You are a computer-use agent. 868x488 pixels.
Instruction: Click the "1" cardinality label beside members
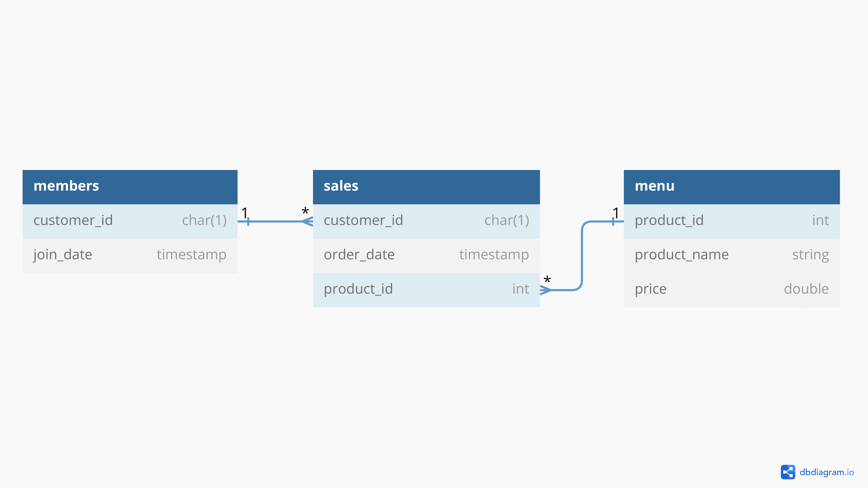click(244, 212)
